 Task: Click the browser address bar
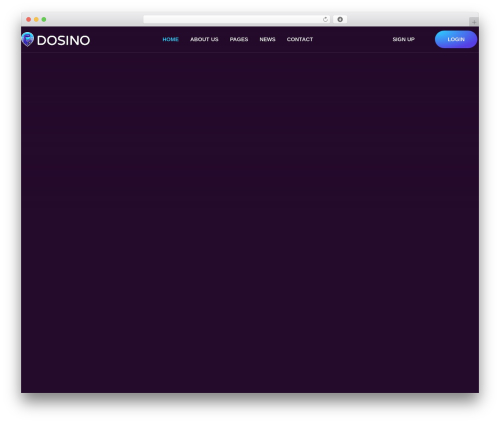tap(237, 19)
